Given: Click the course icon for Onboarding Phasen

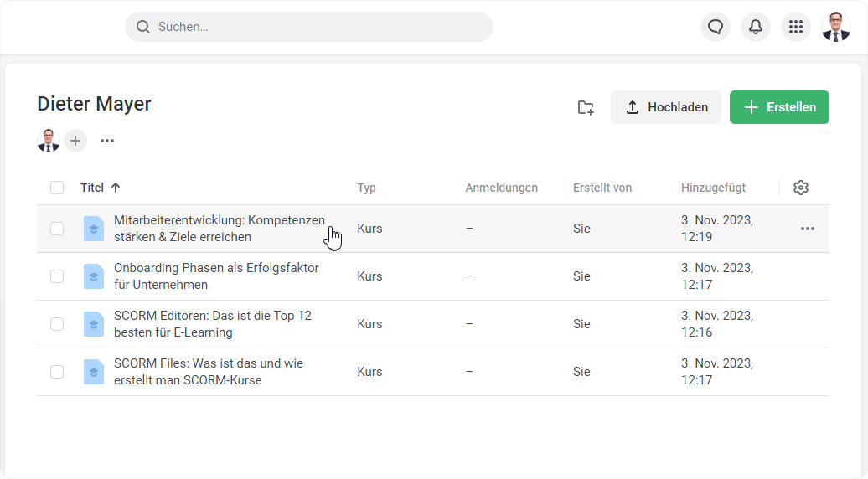Looking at the screenshot, I should click(94, 276).
